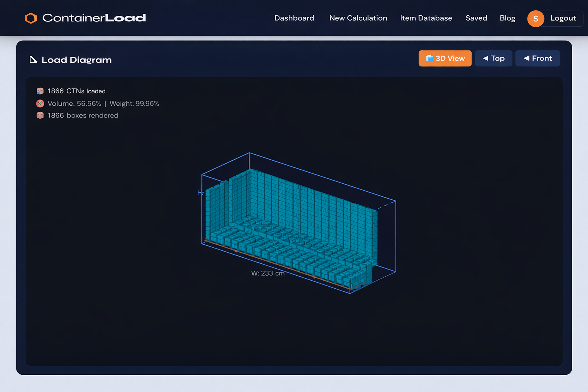
Task: Click the ContainerLoad hexagon logo icon
Action: 31,18
